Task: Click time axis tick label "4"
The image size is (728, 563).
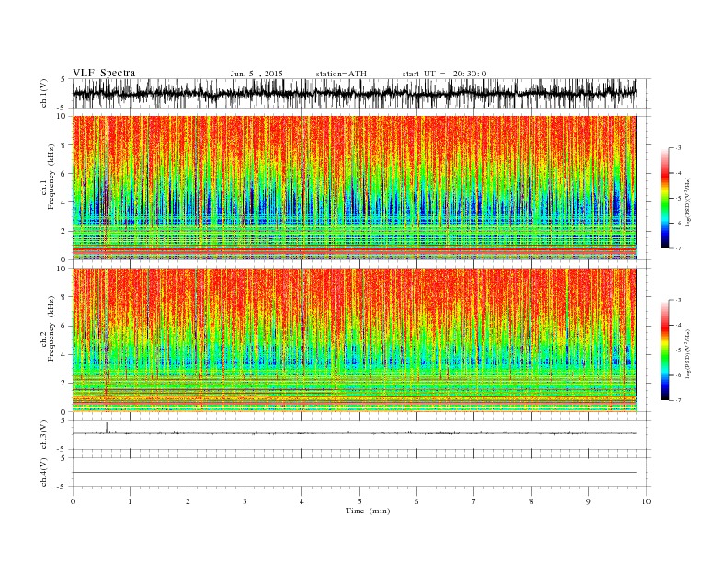Action: (302, 501)
